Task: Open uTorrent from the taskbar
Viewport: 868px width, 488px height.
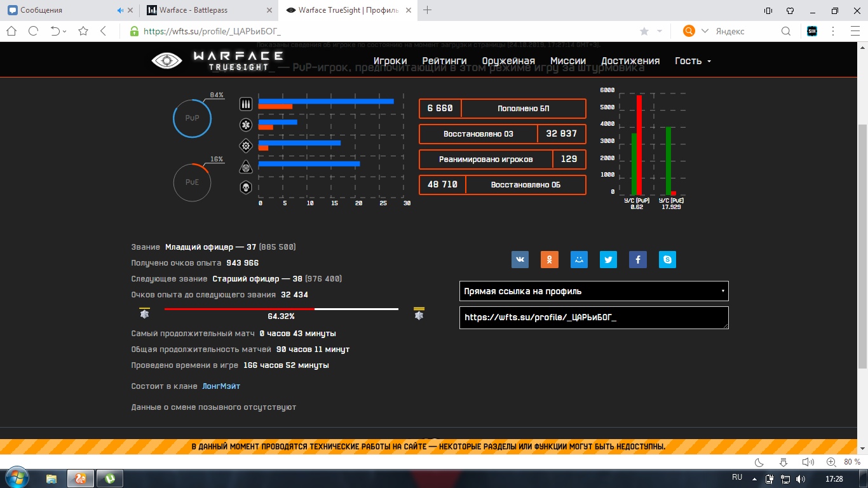Action: (x=109, y=478)
